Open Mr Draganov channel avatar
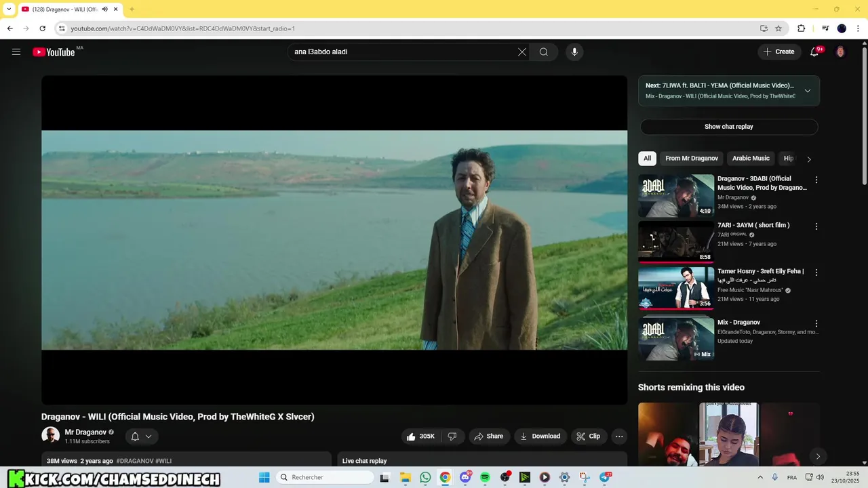 point(50,436)
